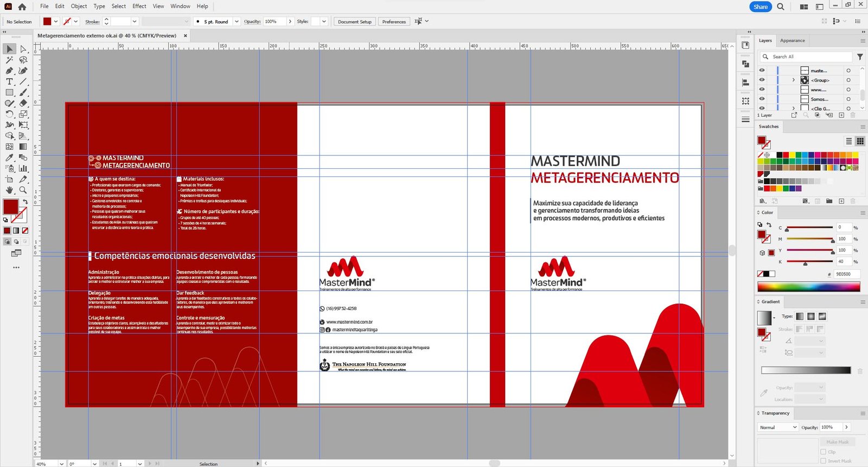The image size is (868, 467).
Task: Switch swatches to thumbnail grid view
Action: [860, 141]
